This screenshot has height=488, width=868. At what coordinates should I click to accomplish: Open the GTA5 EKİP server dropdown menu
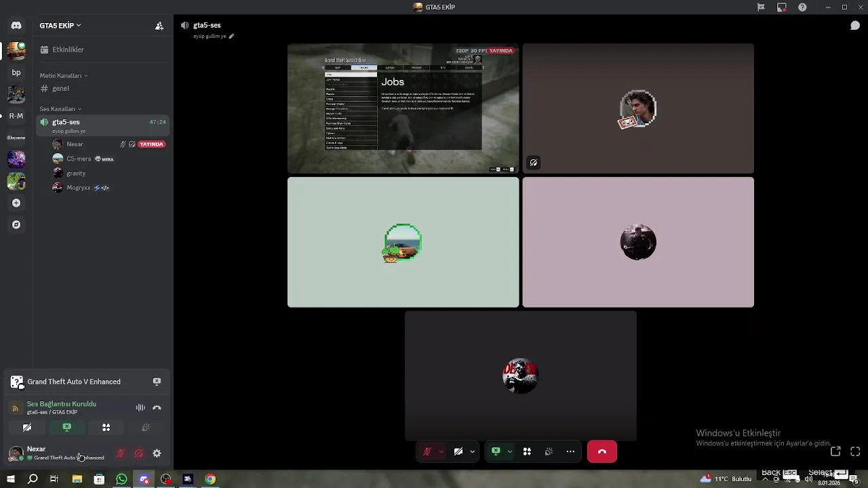click(60, 26)
